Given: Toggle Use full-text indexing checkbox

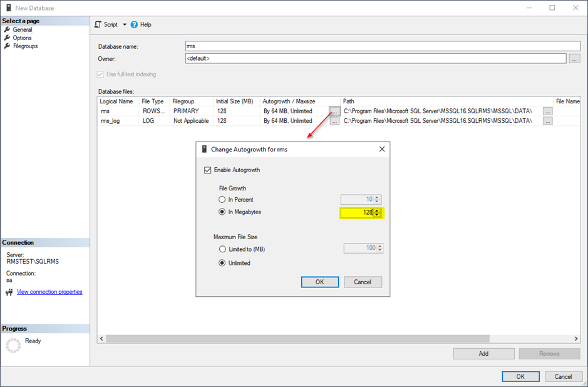Looking at the screenshot, I should point(100,75).
